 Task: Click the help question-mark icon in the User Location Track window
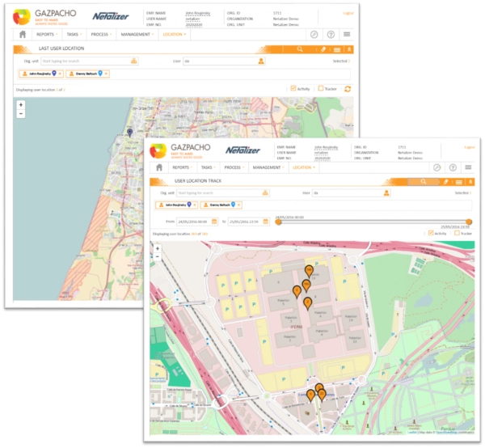453,167
